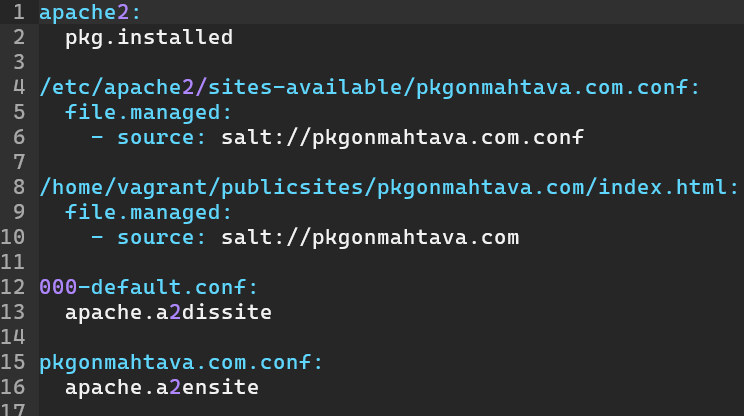Place cursor on 'pkg.installed' text
Viewport: 744px width, 416px height.
(149, 38)
